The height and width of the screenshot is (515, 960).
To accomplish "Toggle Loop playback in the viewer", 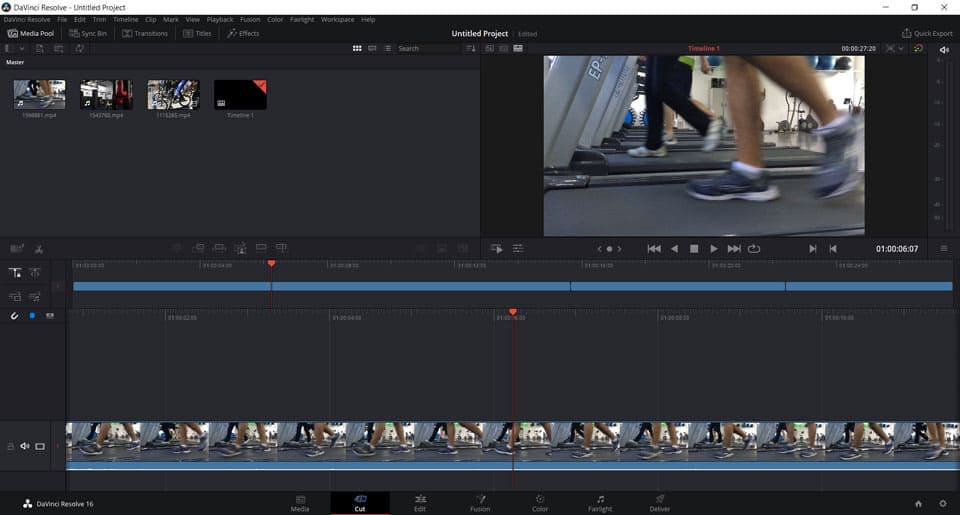I will click(x=754, y=248).
